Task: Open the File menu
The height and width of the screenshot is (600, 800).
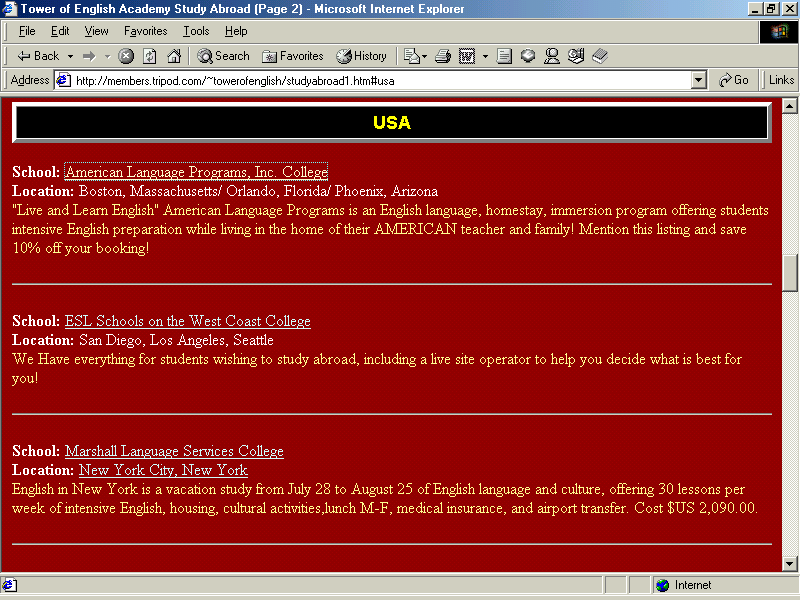Action: click(x=27, y=31)
